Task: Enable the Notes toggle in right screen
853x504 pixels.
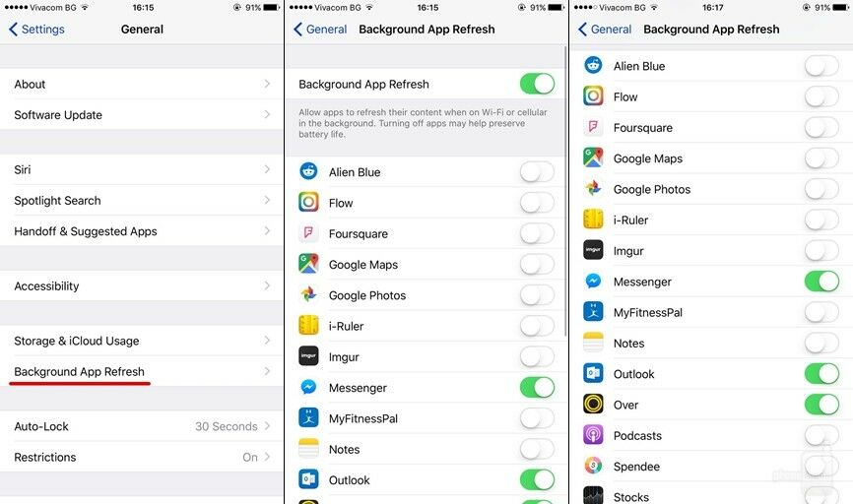Action: click(x=821, y=344)
